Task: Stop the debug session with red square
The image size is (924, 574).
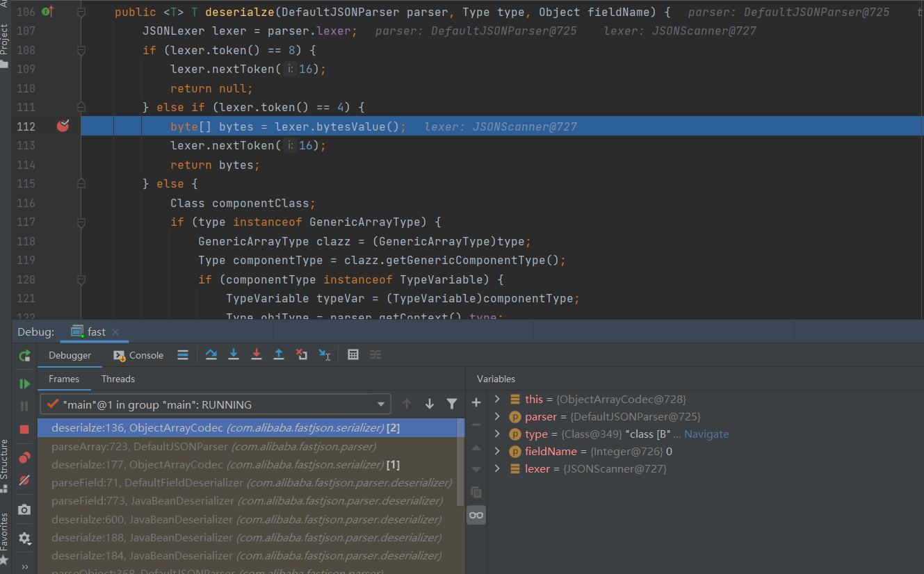Action: coord(25,429)
